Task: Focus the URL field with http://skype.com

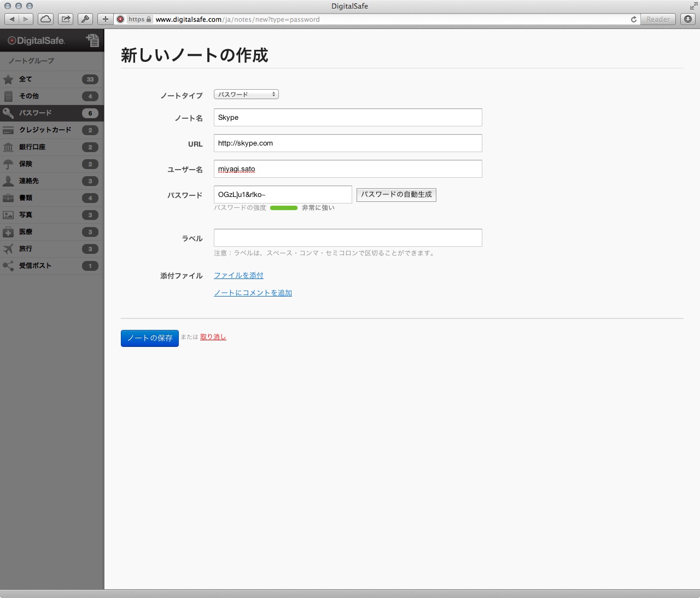Action: click(348, 143)
